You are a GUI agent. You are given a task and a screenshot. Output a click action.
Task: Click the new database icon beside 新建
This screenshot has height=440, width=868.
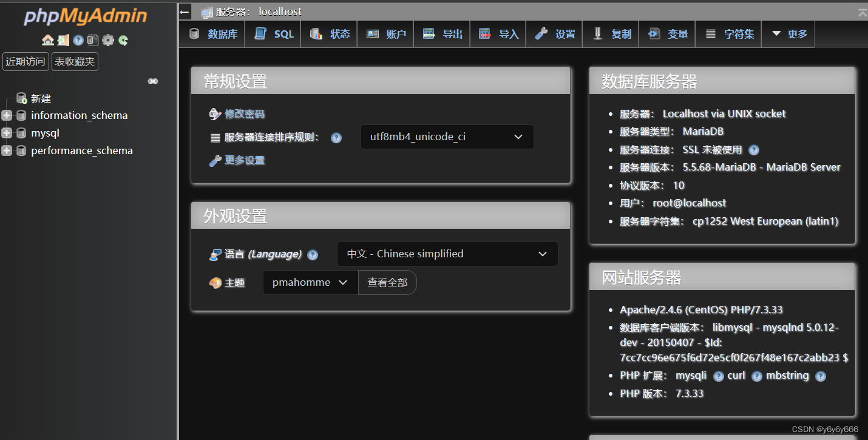pos(22,98)
